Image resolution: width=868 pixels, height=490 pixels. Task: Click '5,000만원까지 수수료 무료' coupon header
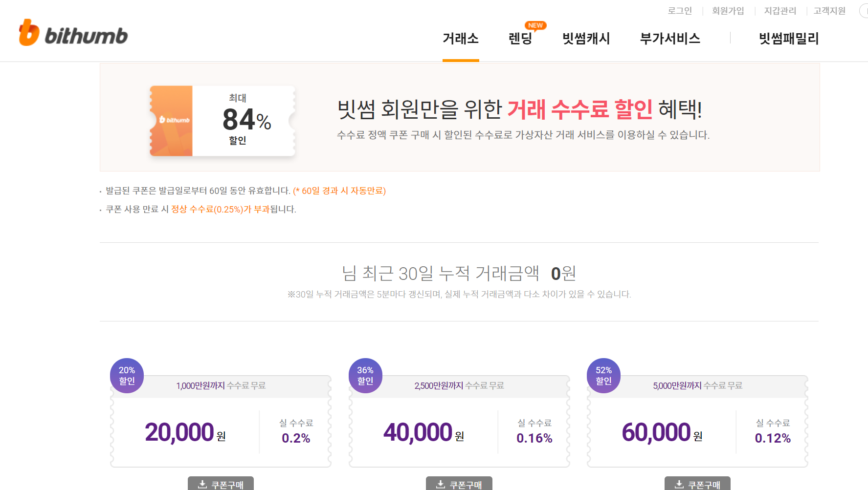tap(698, 385)
